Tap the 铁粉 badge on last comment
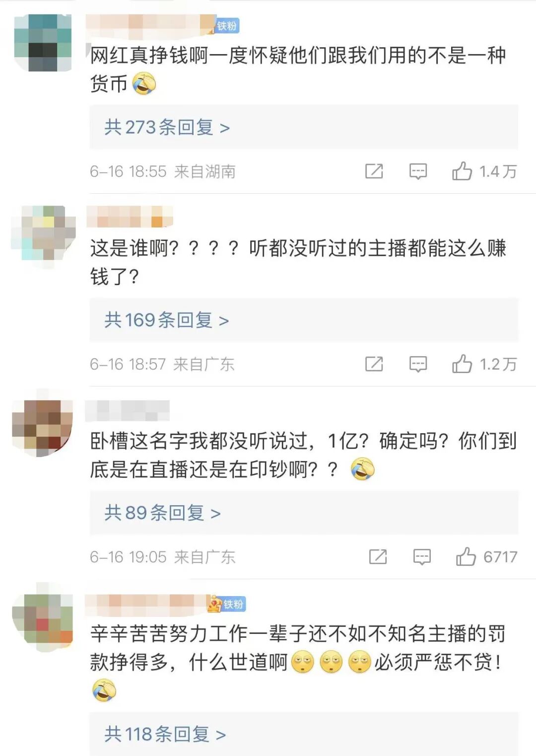 click(x=227, y=604)
